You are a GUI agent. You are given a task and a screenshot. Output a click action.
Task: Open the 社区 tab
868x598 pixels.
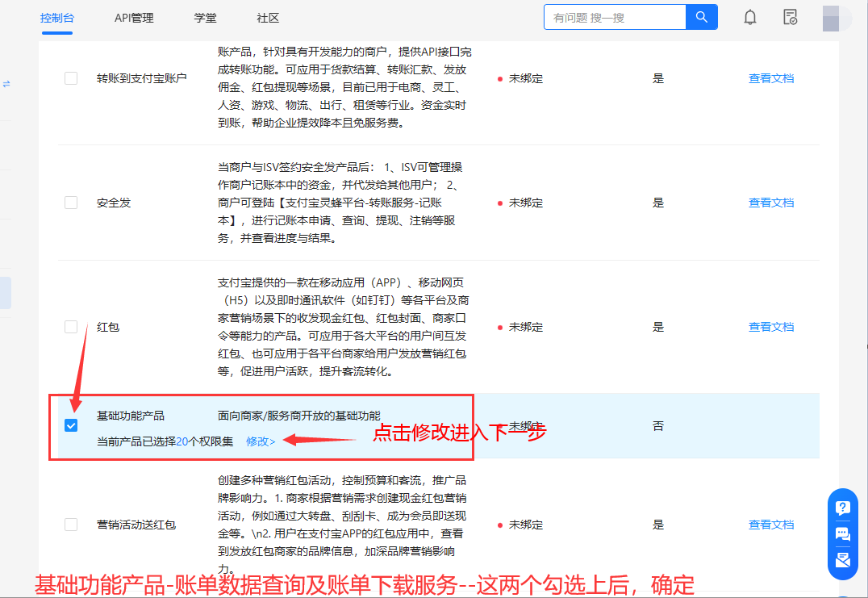[268, 18]
